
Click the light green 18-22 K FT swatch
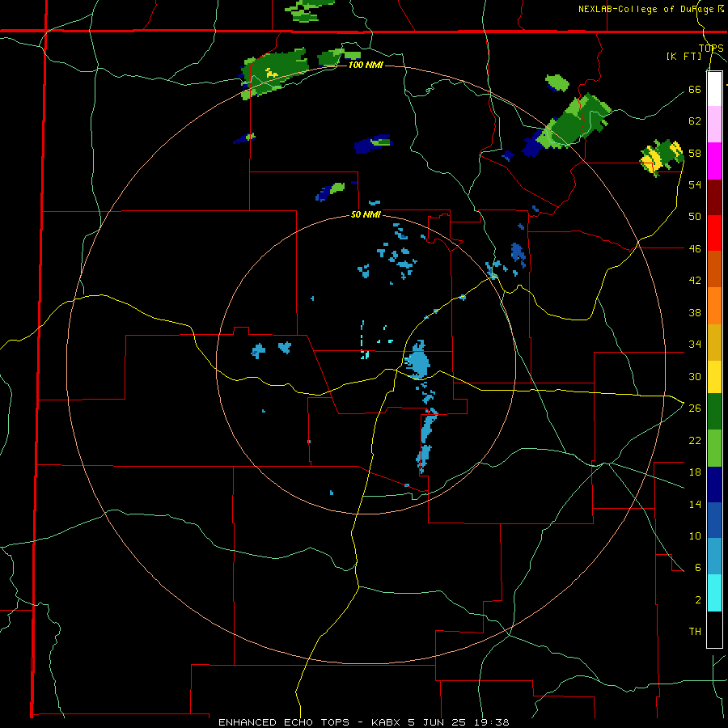714,448
